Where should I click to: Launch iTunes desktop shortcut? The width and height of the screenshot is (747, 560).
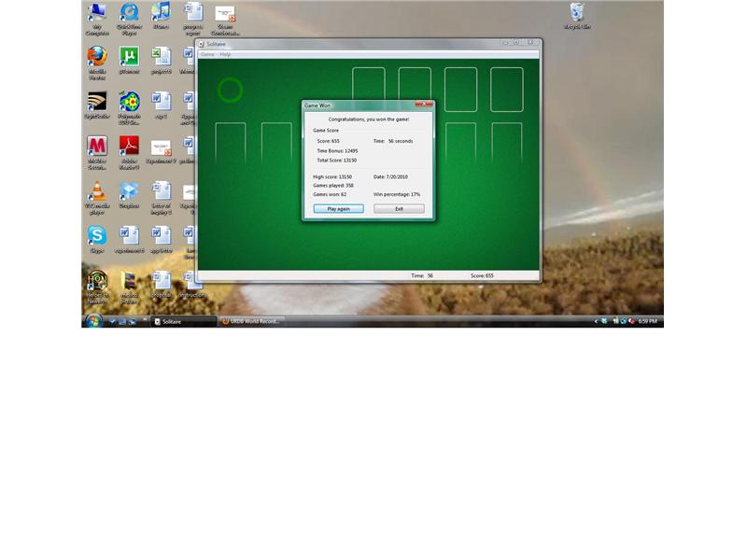[x=161, y=16]
